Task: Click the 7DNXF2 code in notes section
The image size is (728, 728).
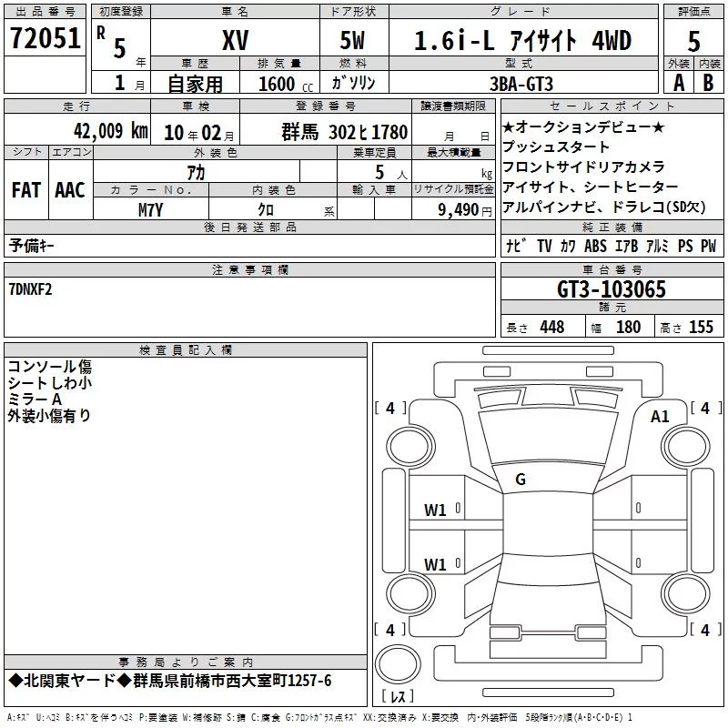Action: coord(30,289)
